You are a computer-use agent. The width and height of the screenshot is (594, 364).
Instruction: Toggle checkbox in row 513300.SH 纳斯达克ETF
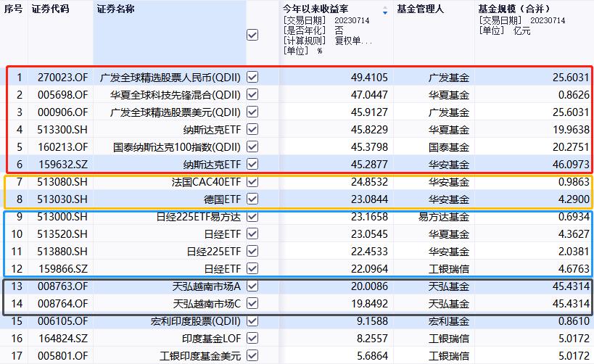[252, 130]
